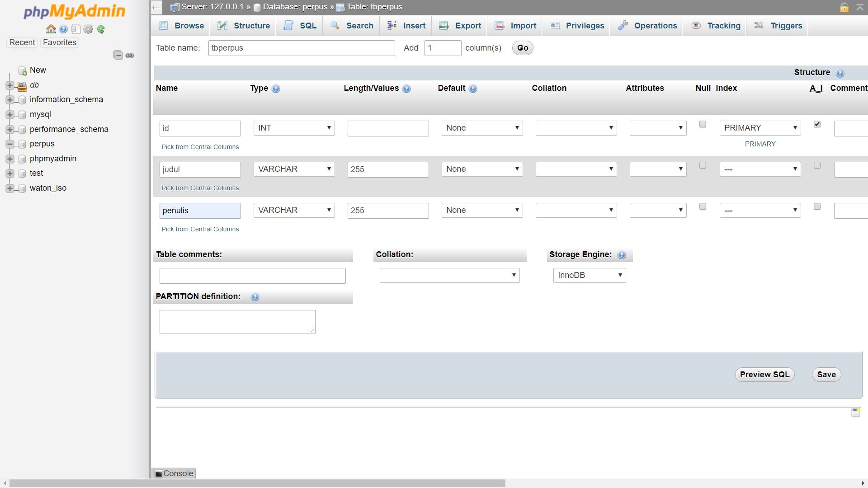The height and width of the screenshot is (488, 868).
Task: Click the Save button
Action: pyautogui.click(x=826, y=375)
